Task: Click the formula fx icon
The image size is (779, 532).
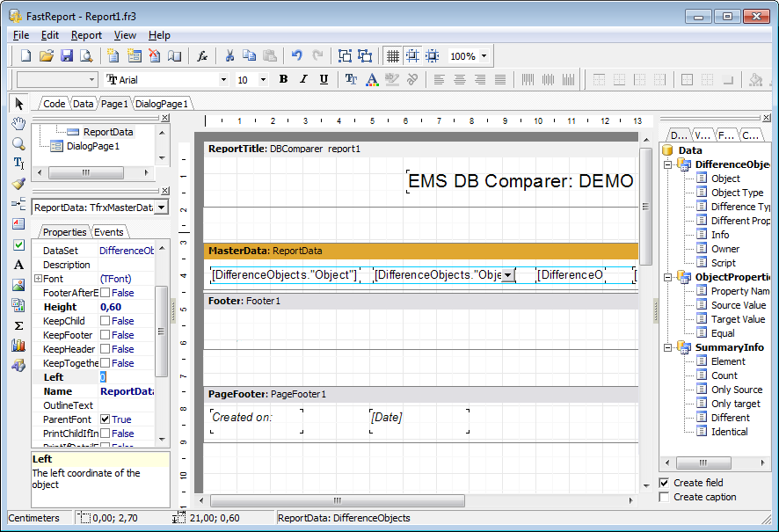Action: click(x=202, y=55)
